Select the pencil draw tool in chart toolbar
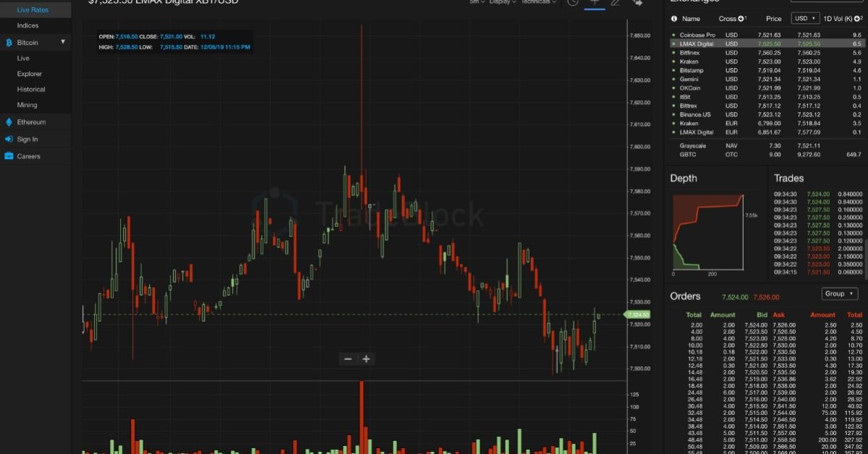This screenshot has width=868, height=454. [x=616, y=3]
